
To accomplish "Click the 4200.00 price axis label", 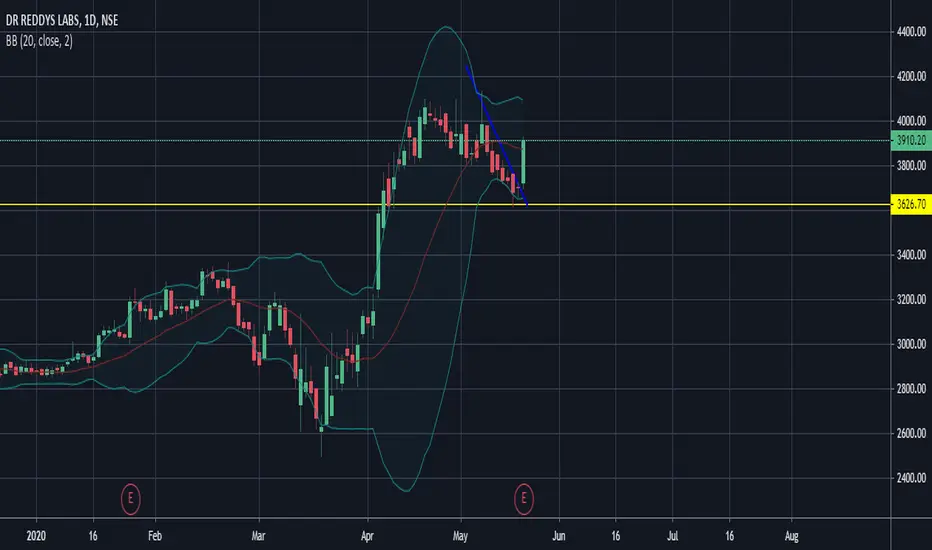I will click(911, 76).
